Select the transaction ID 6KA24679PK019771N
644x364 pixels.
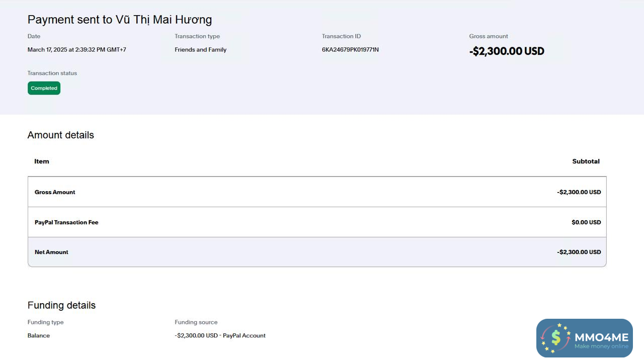(x=350, y=50)
